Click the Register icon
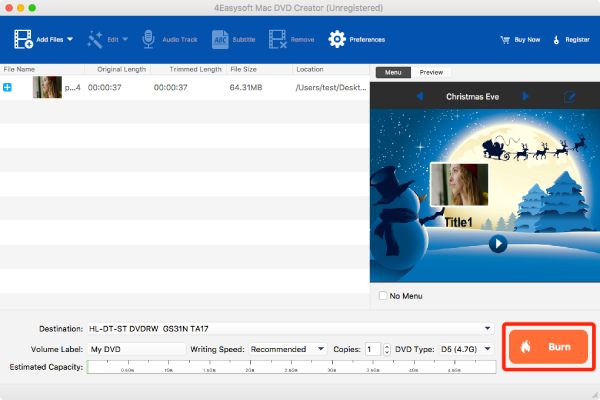The image size is (600, 400). point(556,39)
